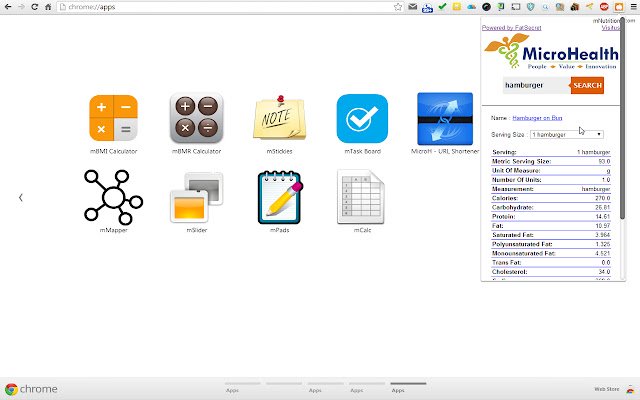Click the Saturated Fat row label
640x400 pixels.
pyautogui.click(x=513, y=235)
